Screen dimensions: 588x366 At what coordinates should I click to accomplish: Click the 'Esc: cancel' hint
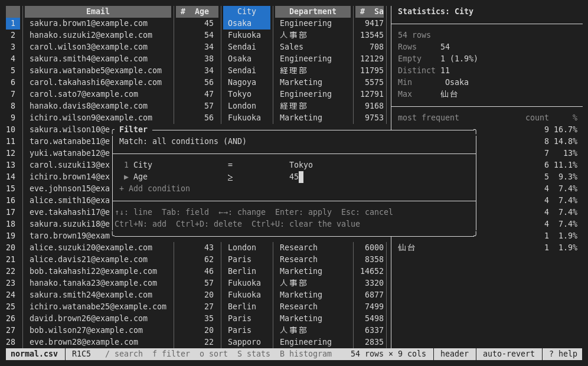pos(367,213)
